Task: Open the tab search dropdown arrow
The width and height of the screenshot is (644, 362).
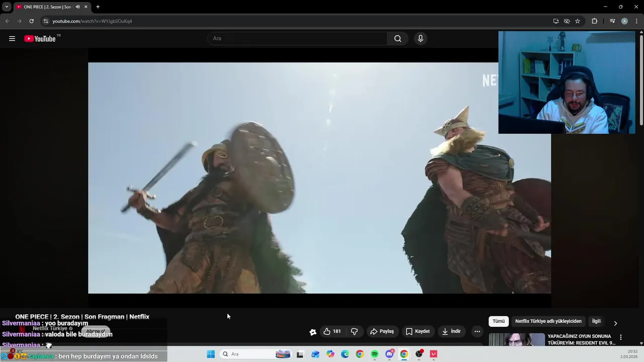Action: pos(7,7)
